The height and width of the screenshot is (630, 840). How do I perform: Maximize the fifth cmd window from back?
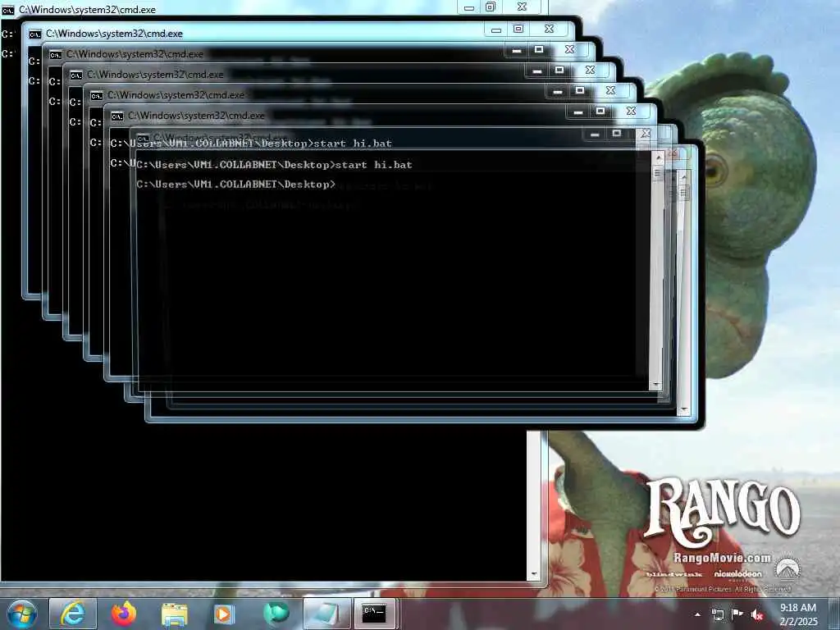pos(580,91)
